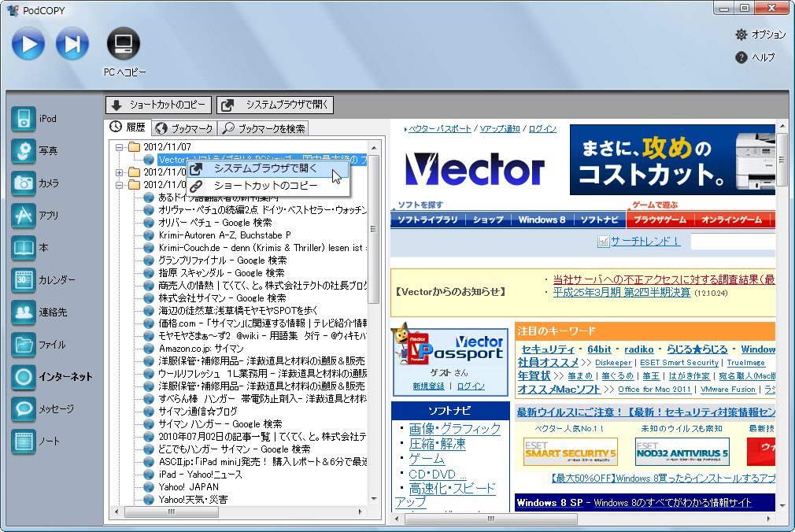Collapse the third date folder with minus box

click(x=119, y=185)
